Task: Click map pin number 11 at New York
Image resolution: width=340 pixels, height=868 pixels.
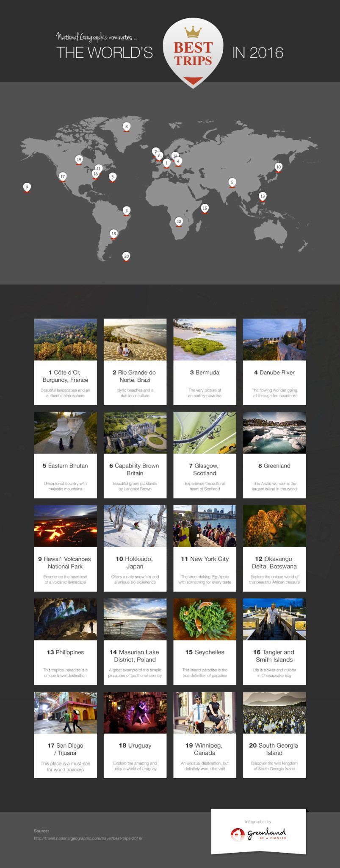Action: pyautogui.click(x=99, y=168)
